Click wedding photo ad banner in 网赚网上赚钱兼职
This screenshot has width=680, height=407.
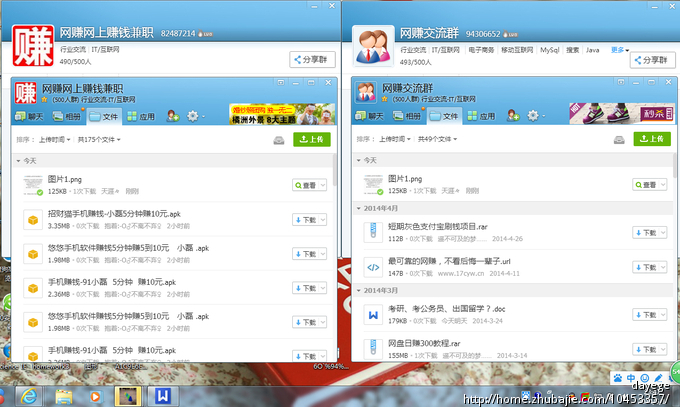click(x=282, y=114)
